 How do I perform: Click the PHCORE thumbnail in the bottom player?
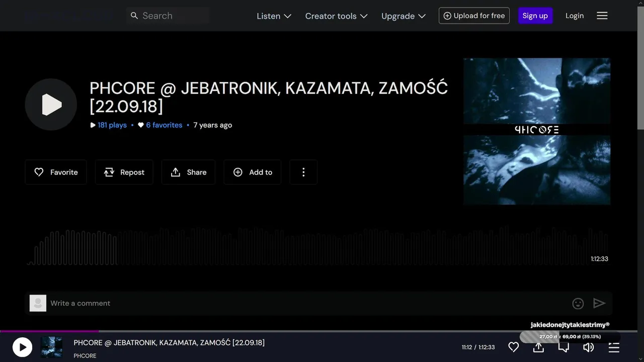[51, 347]
